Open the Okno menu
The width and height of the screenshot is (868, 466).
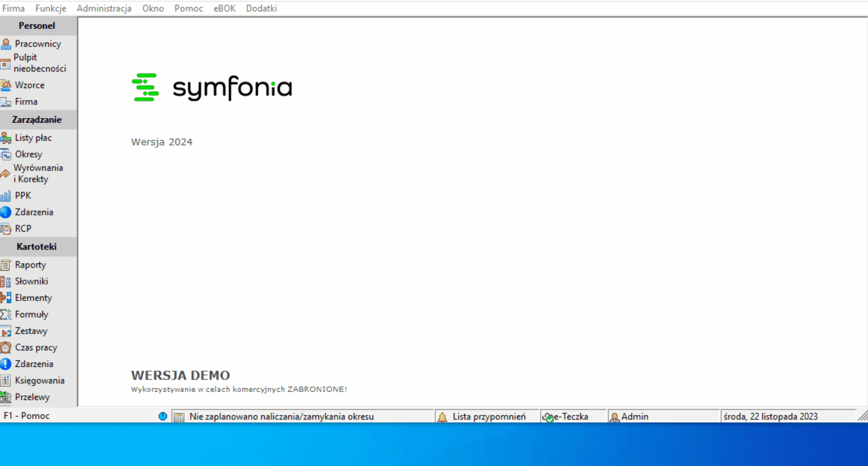(153, 9)
